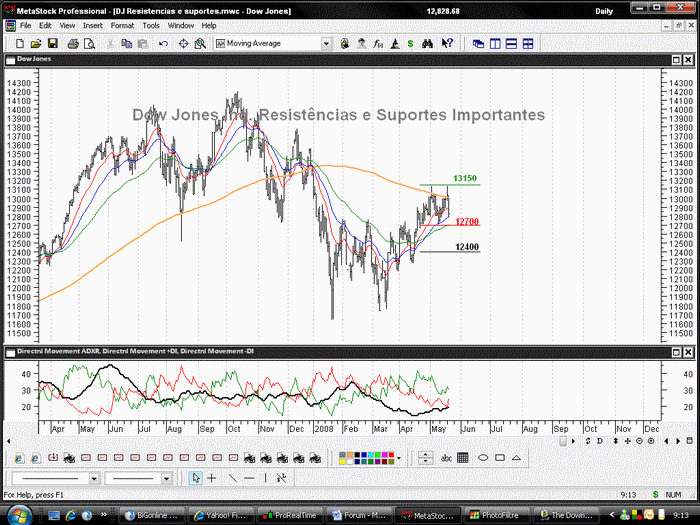Open the Moving Average indicator dropdown
This screenshot has height=525, width=700.
pos(326,44)
